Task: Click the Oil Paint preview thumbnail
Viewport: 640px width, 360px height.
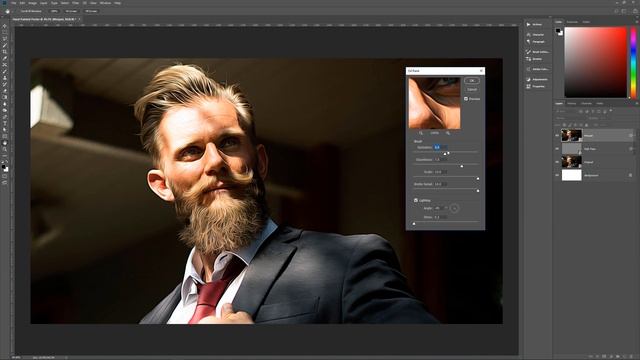Action: click(434, 103)
